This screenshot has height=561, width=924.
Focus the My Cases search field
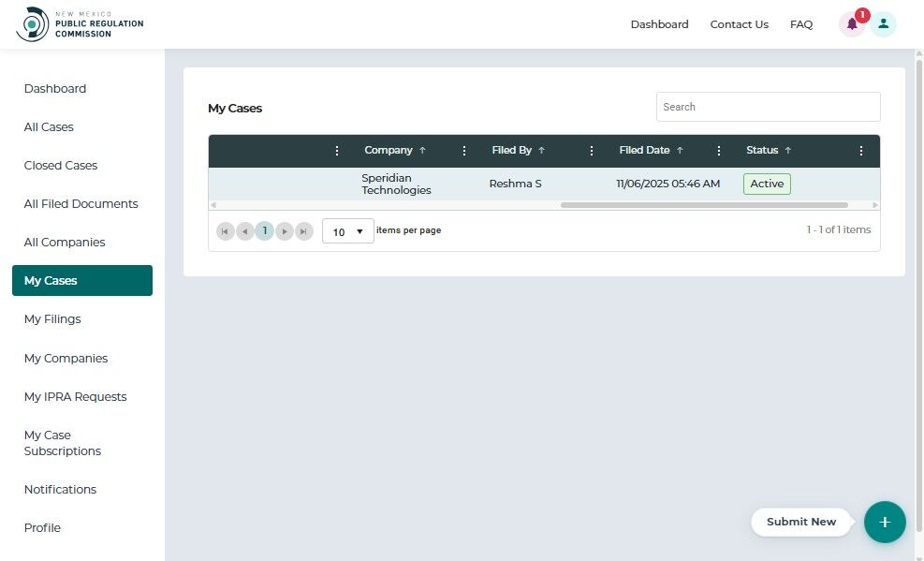(x=769, y=107)
